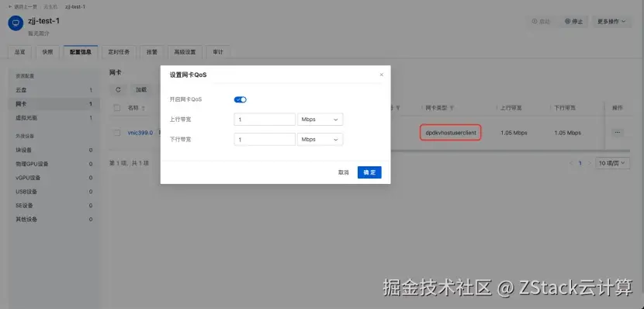Screen dimensions: 644x309
Task: Select 云盘 in the sidebar
Action: click(x=54, y=90)
